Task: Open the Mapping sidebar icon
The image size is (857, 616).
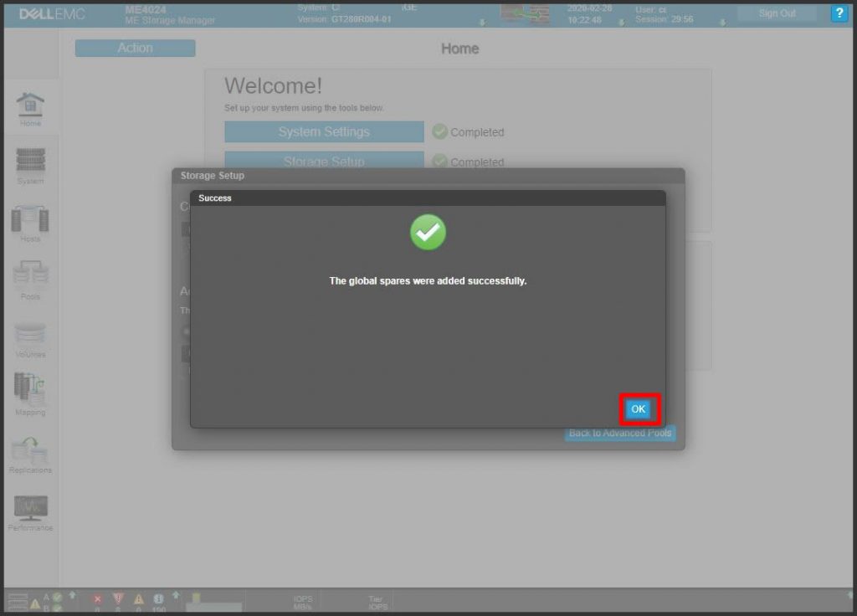Action: click(30, 395)
